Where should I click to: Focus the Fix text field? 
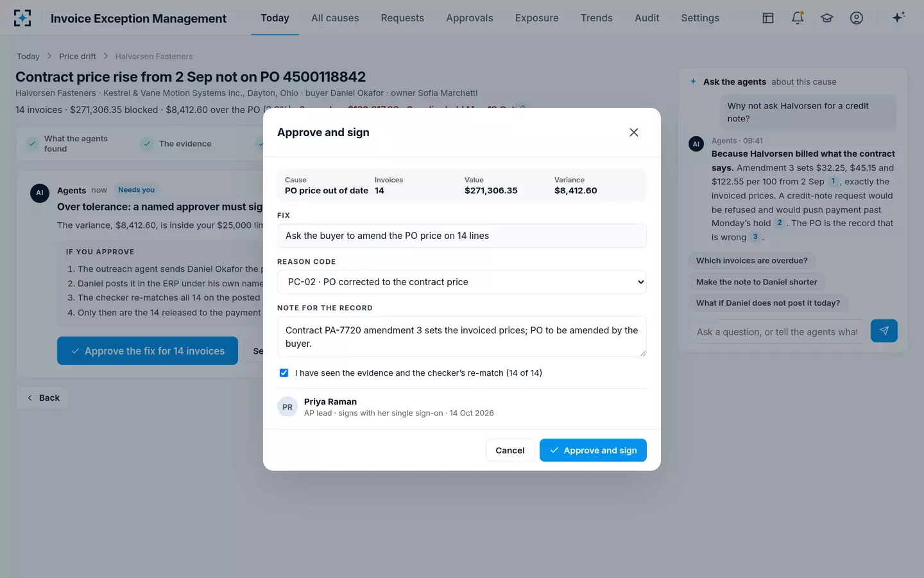pos(462,236)
